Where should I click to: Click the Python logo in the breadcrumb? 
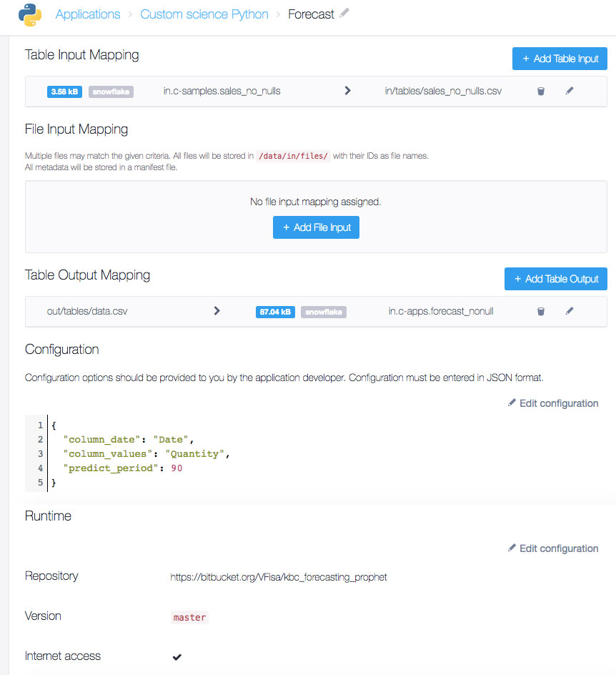(29, 14)
